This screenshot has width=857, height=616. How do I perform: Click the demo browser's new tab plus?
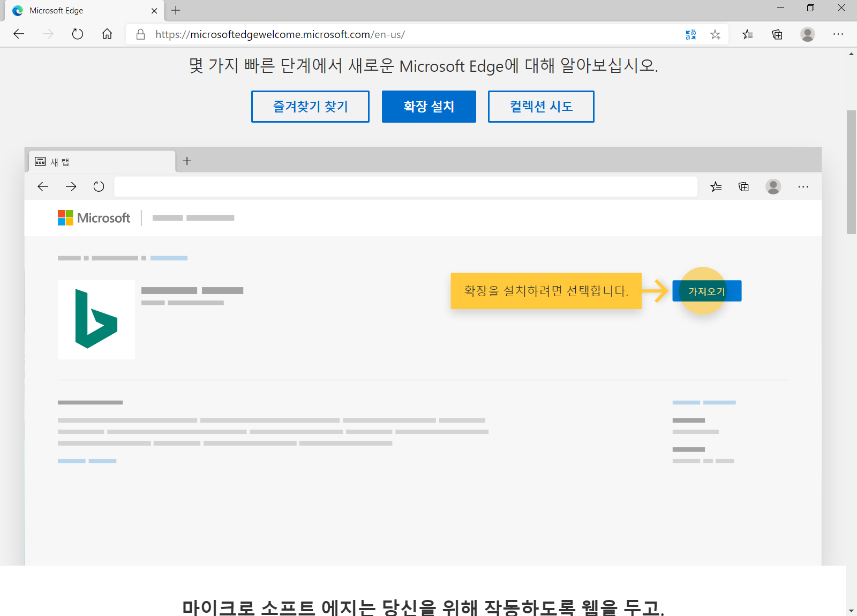187,161
